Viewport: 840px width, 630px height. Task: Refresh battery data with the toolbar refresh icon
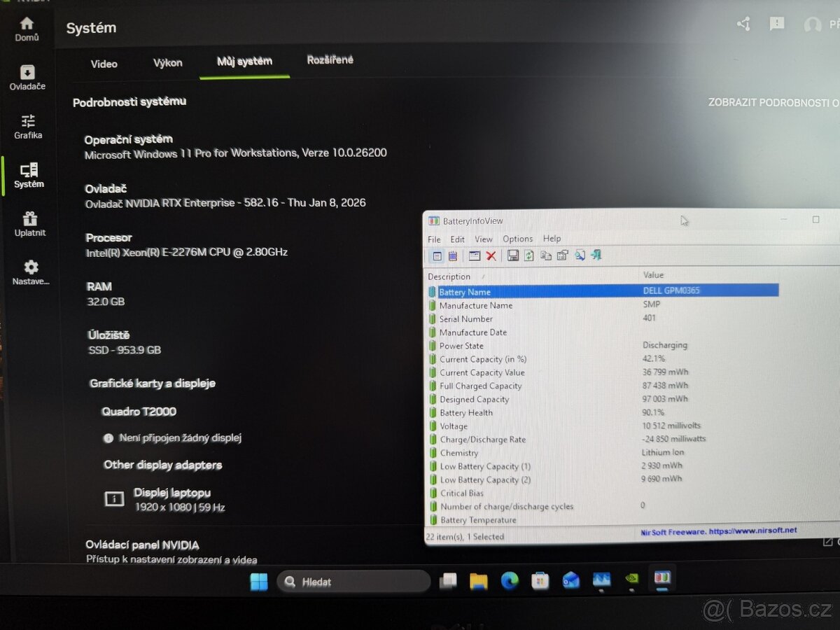tap(529, 255)
